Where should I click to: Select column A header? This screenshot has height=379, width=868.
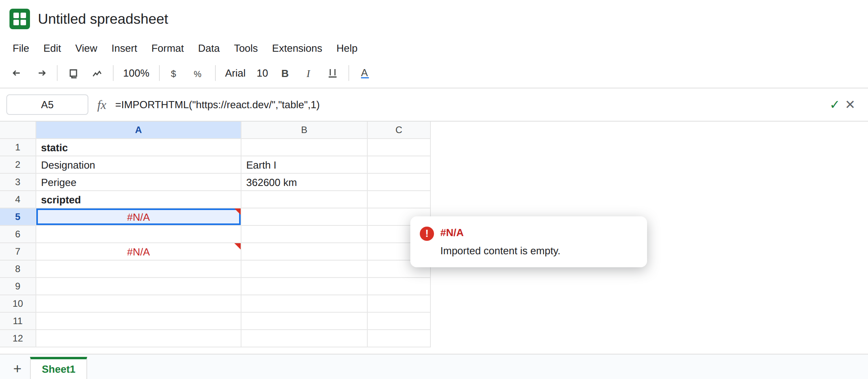[138, 130]
